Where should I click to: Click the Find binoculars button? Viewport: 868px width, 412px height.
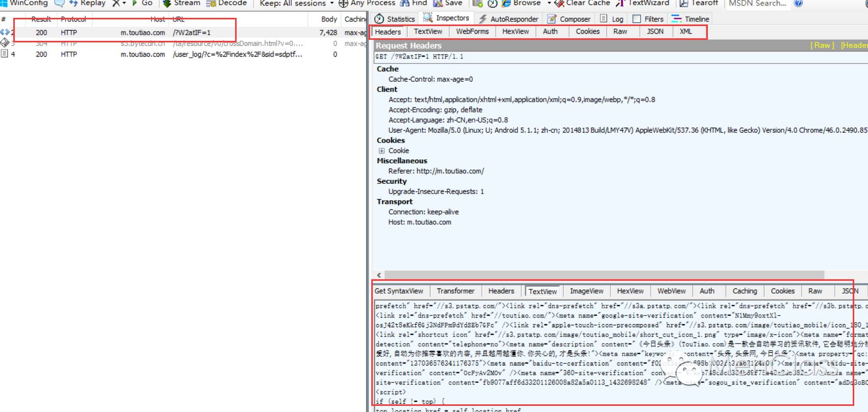pyautogui.click(x=414, y=3)
